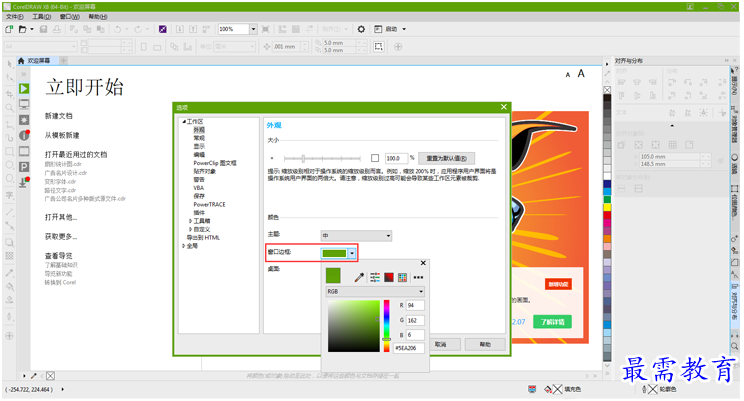Show color palettes grid icon in popup
This screenshot has width=744, height=401.
tap(402, 277)
